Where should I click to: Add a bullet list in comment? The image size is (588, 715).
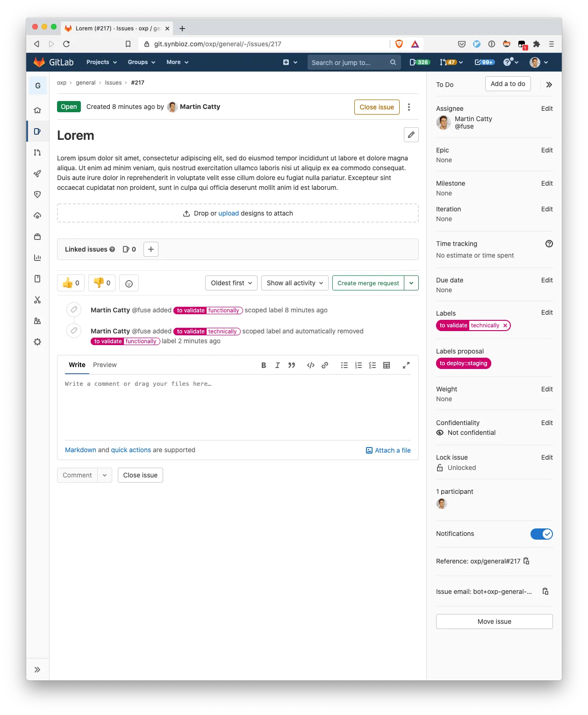(x=344, y=365)
